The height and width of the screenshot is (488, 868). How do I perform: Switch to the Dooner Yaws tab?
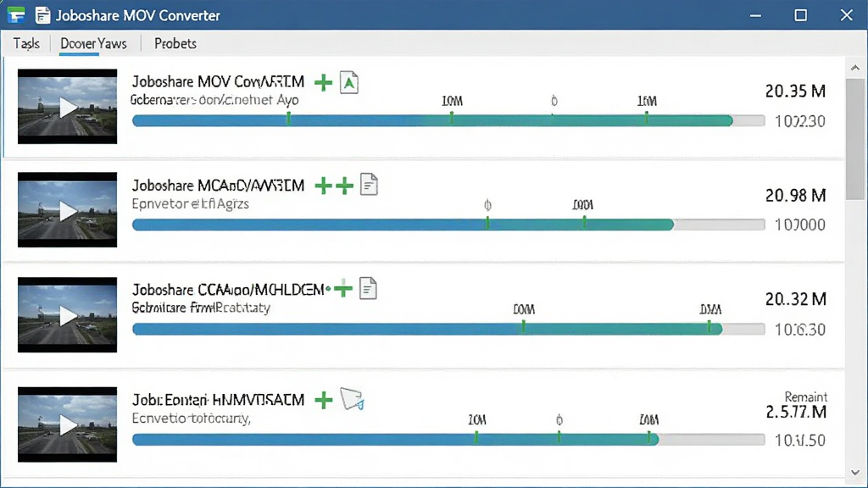click(x=93, y=43)
